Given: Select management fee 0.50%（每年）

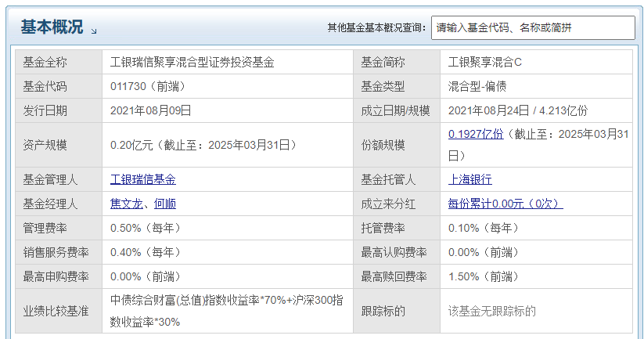Looking at the screenshot, I should [x=146, y=228].
